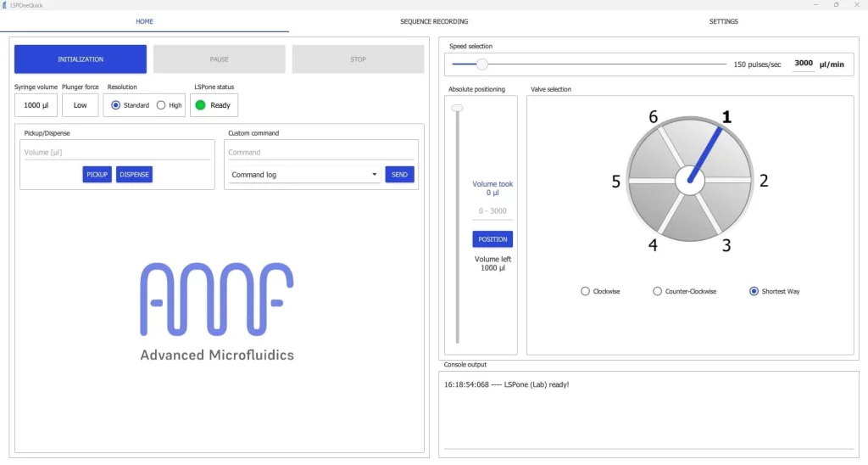Choose Standard resolution
The height and width of the screenshot is (465, 868).
116,105
